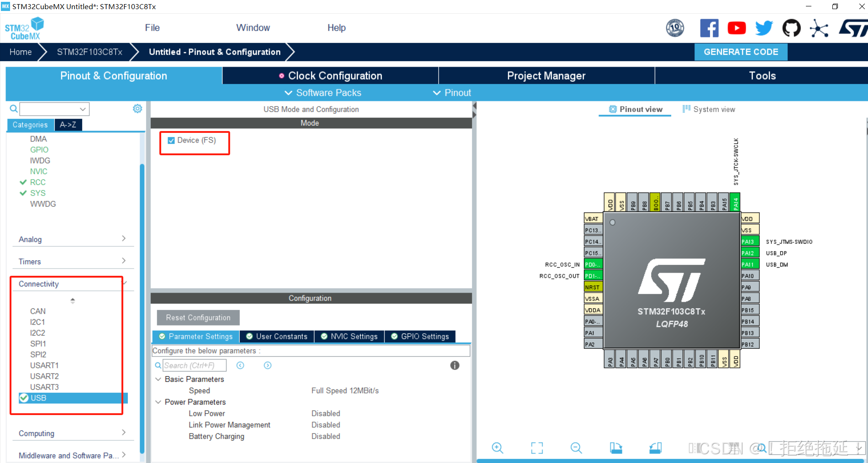
Task: Click the peripheral search magnifier icon
Action: (14, 109)
